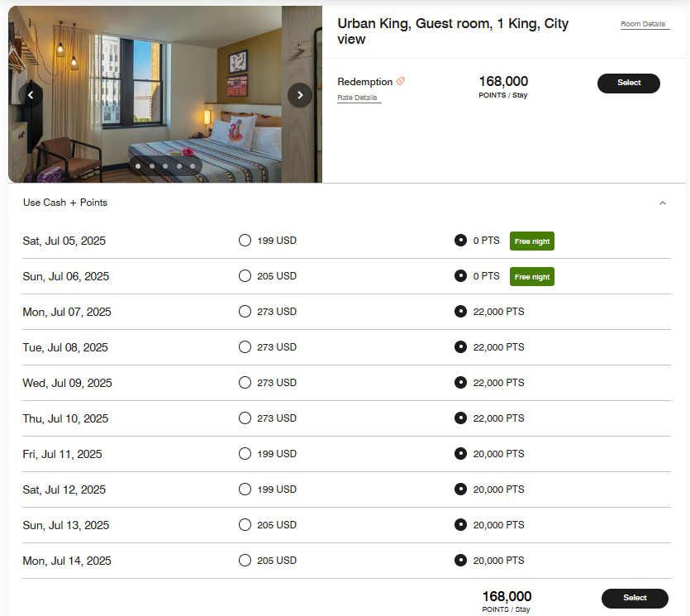Viewport: 690px width, 616px height.
Task: Click the red price tag icon beside Redemption
Action: coord(400,80)
